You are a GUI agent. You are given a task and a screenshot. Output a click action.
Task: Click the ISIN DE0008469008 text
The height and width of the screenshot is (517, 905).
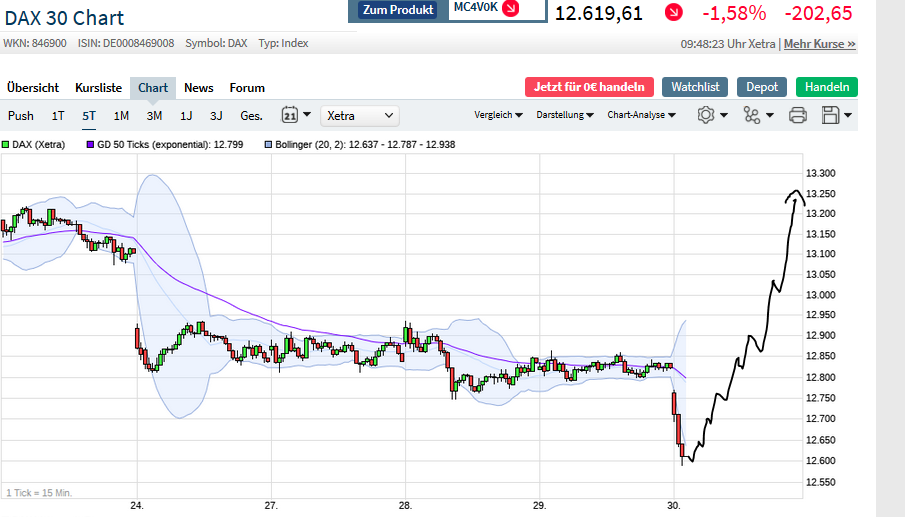126,43
